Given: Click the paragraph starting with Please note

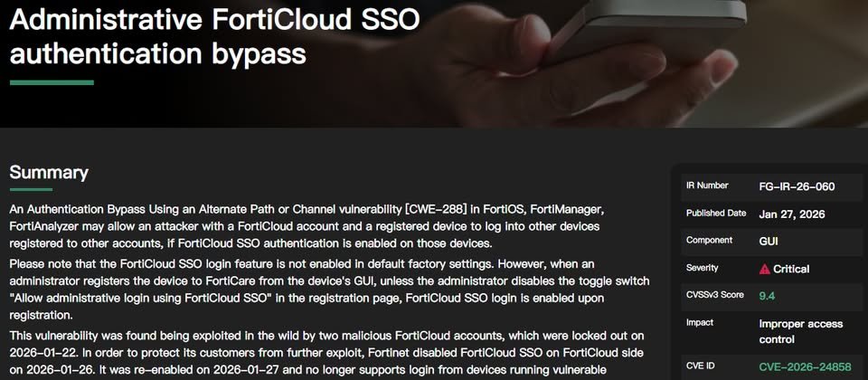Looking at the screenshot, I should 329,290.
